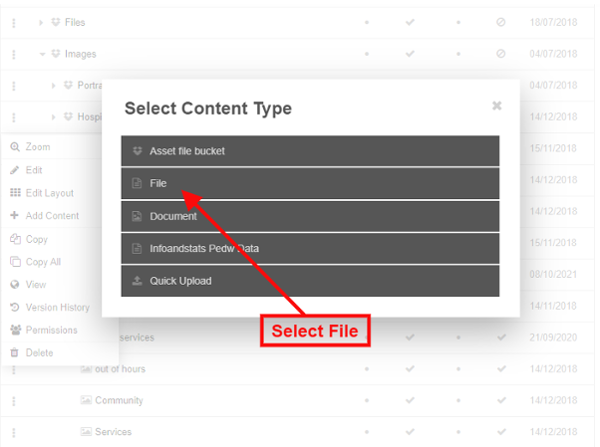Viewport: 600px width, 447px height.
Task: Close the Select Content Type dialog
Action: tap(497, 106)
